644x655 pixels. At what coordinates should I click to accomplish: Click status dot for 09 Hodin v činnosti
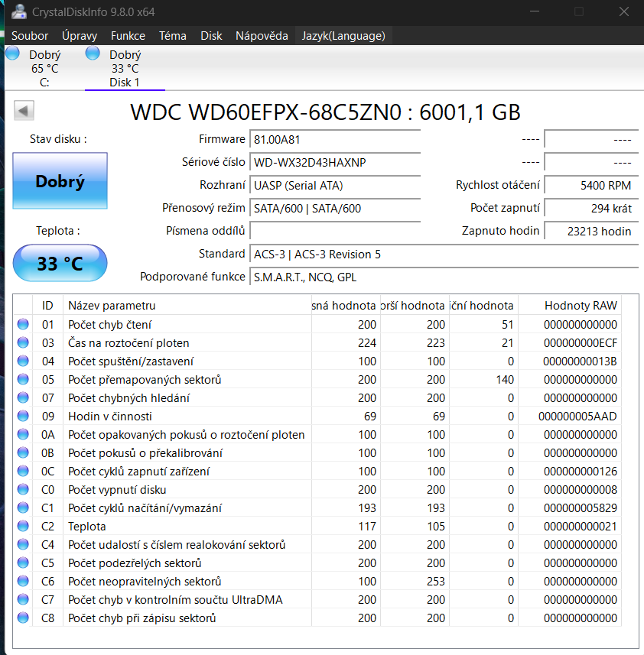coord(23,416)
